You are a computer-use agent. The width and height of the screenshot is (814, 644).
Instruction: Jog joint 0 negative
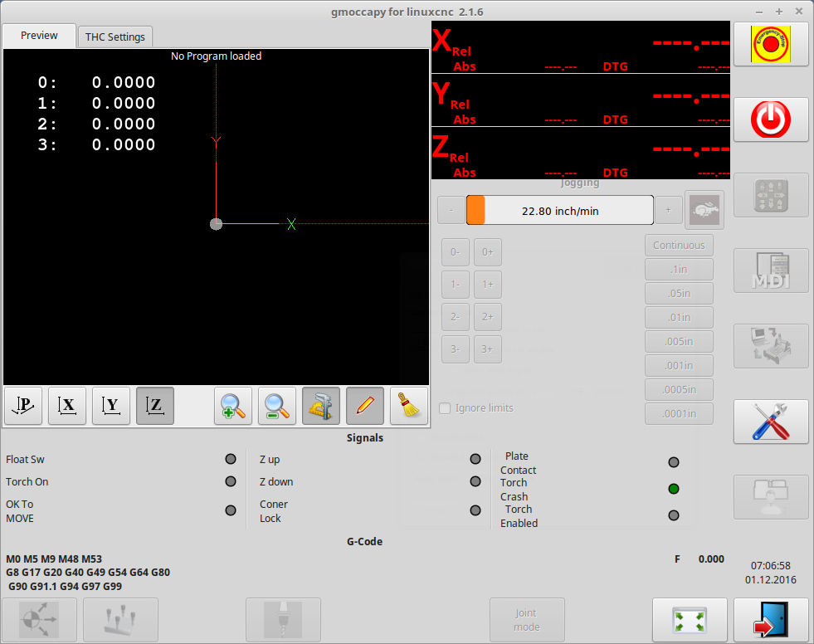456,252
